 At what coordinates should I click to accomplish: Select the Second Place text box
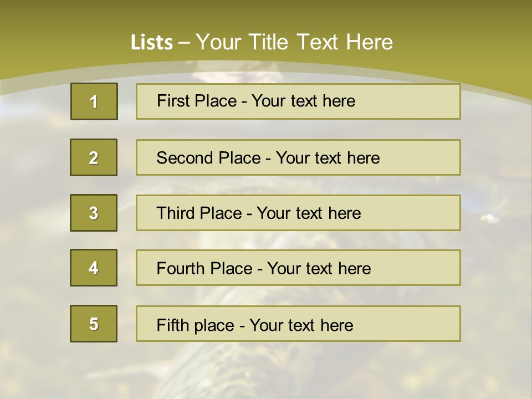point(298,157)
